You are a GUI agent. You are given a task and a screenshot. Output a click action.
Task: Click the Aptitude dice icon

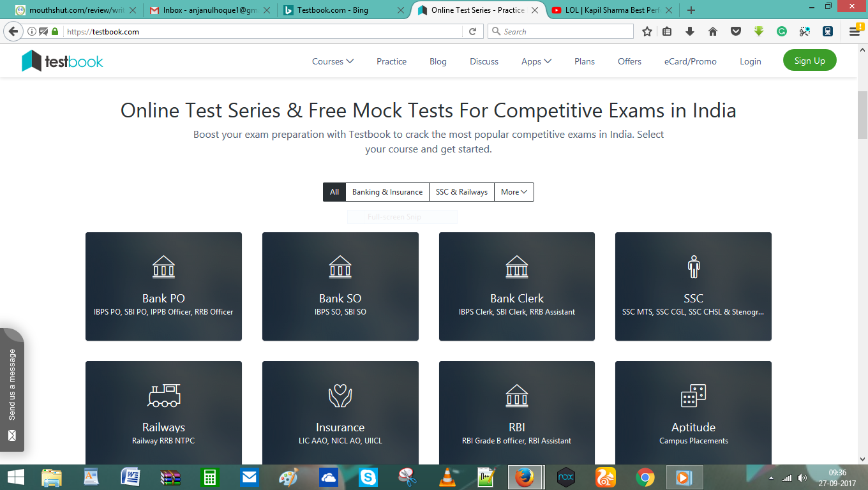[694, 396]
